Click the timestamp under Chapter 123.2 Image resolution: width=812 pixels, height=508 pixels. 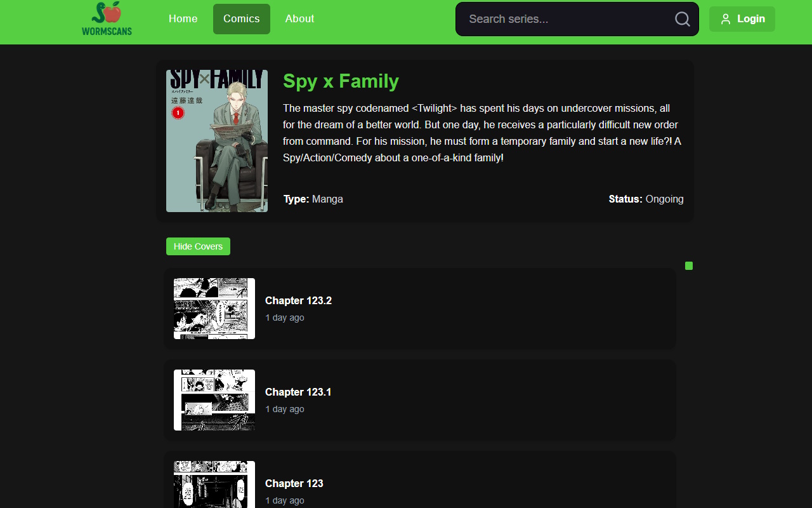click(285, 317)
